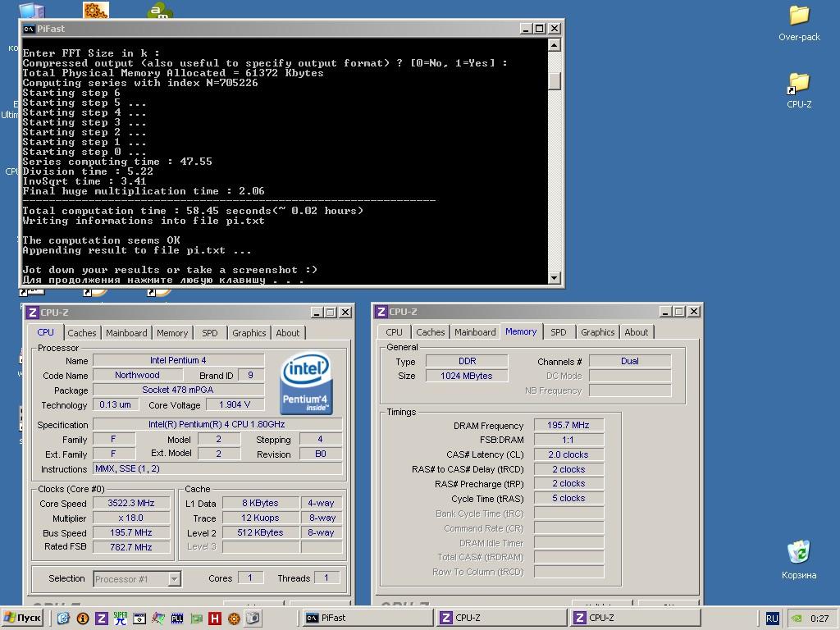Open About tab in right CPU-Z window
This screenshot has width=840, height=630.
[636, 333]
